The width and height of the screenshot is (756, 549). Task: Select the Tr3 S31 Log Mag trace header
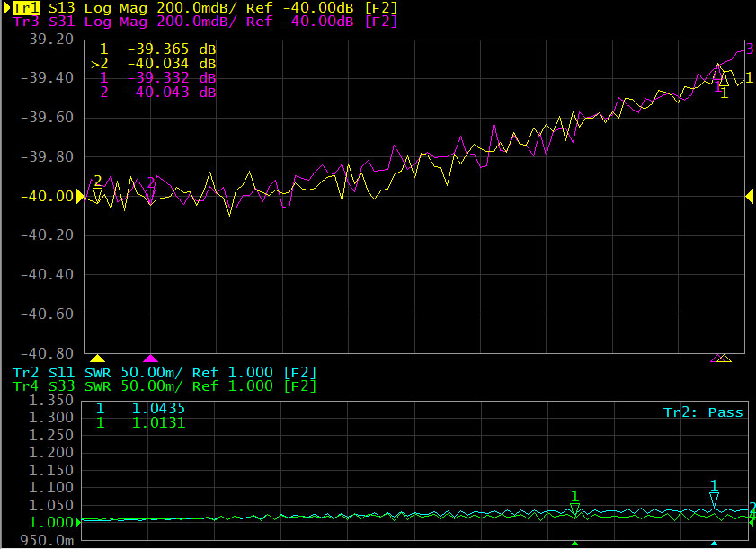pos(205,22)
